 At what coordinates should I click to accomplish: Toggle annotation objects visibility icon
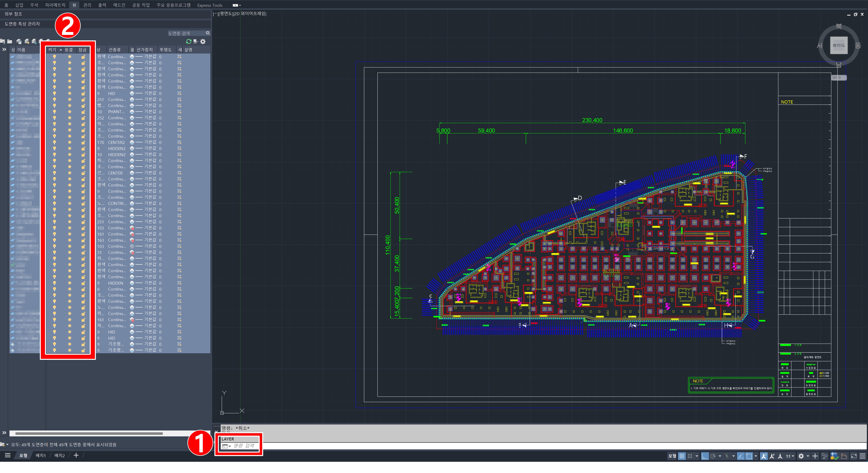(x=764, y=456)
